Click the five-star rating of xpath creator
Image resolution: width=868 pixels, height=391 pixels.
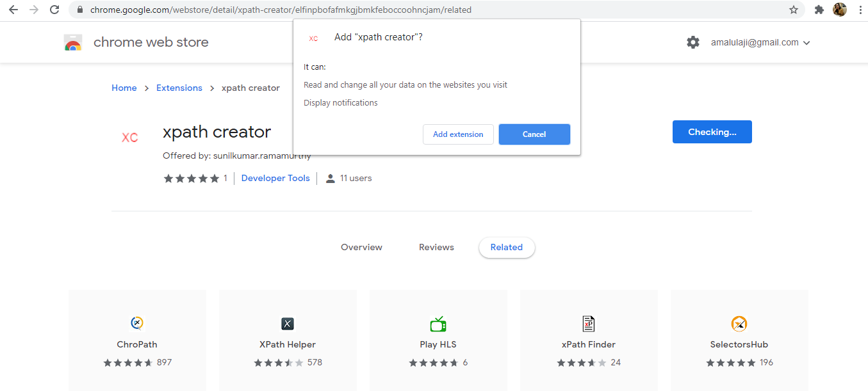point(191,179)
